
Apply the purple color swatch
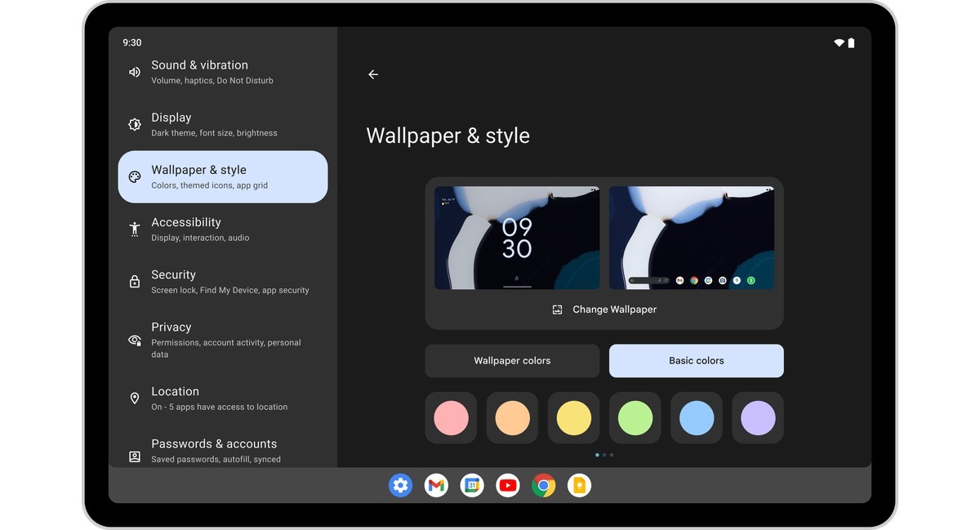pyautogui.click(x=758, y=418)
